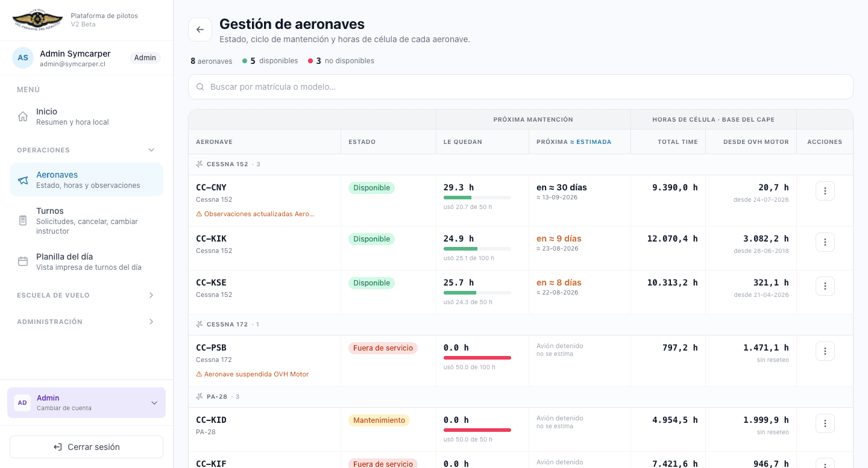The width and height of the screenshot is (868, 468).
Task: Click the red progress bar for CC-PSB
Action: coord(477,358)
